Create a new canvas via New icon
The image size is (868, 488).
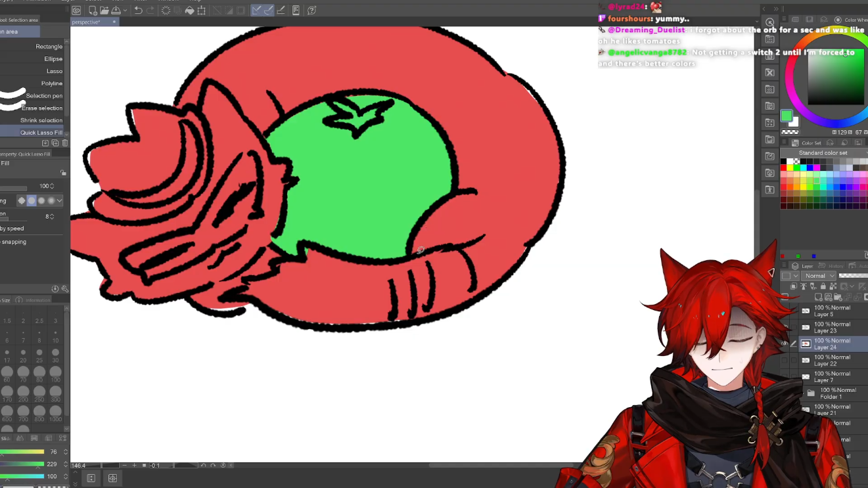click(93, 11)
